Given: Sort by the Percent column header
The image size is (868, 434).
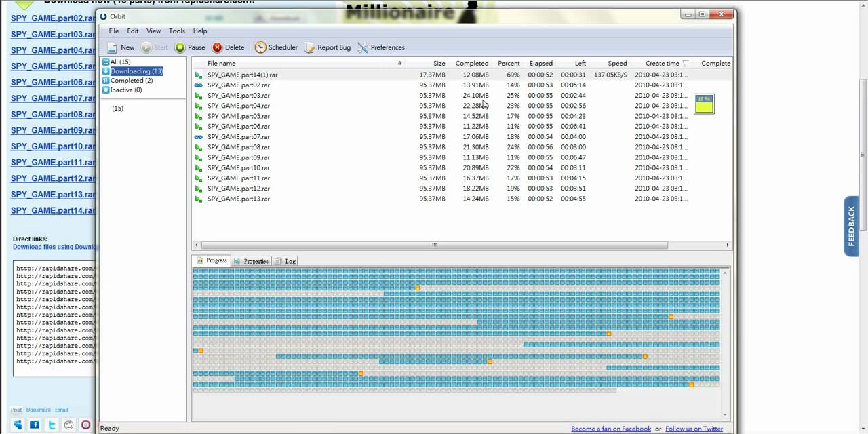Looking at the screenshot, I should pyautogui.click(x=509, y=63).
